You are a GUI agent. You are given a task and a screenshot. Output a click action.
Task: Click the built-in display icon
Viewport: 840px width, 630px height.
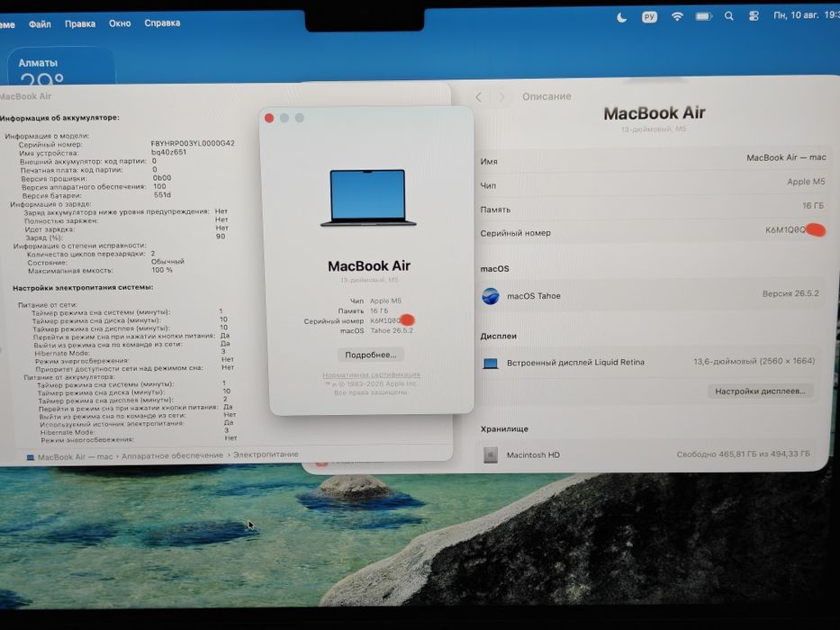[x=490, y=364]
